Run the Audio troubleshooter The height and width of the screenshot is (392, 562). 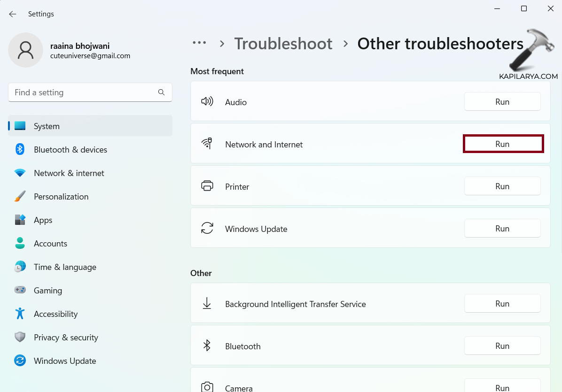pyautogui.click(x=502, y=102)
